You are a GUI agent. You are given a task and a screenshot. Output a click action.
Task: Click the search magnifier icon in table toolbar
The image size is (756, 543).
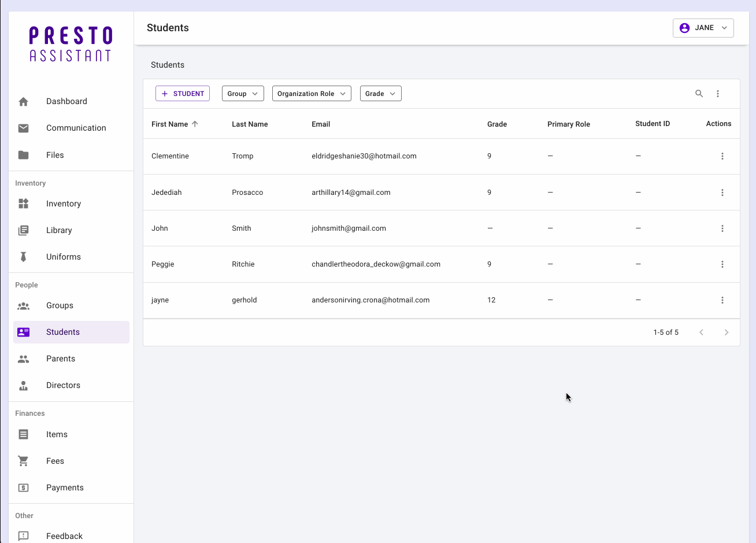coord(699,94)
